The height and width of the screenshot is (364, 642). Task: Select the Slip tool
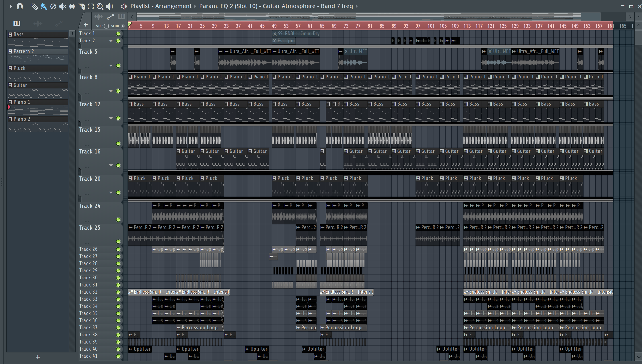pyautogui.click(x=72, y=6)
